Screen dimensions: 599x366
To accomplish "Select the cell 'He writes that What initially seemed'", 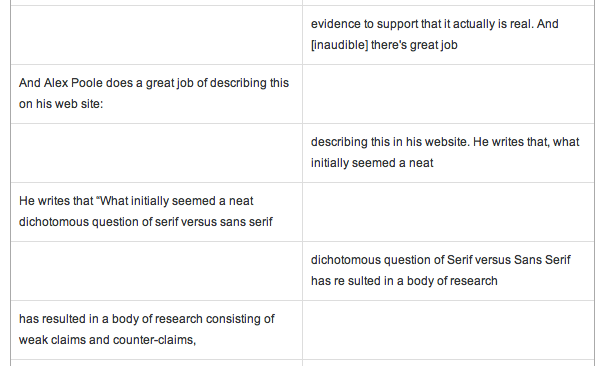I will [x=157, y=212].
